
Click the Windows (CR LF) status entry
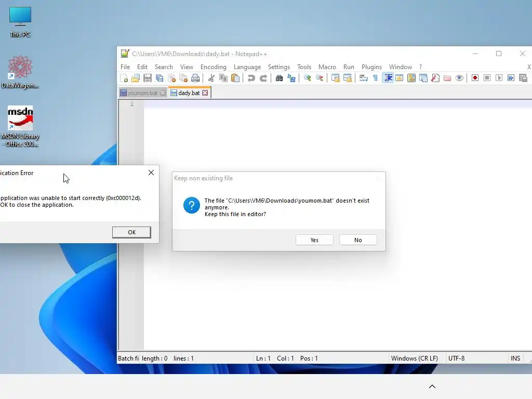click(x=414, y=358)
